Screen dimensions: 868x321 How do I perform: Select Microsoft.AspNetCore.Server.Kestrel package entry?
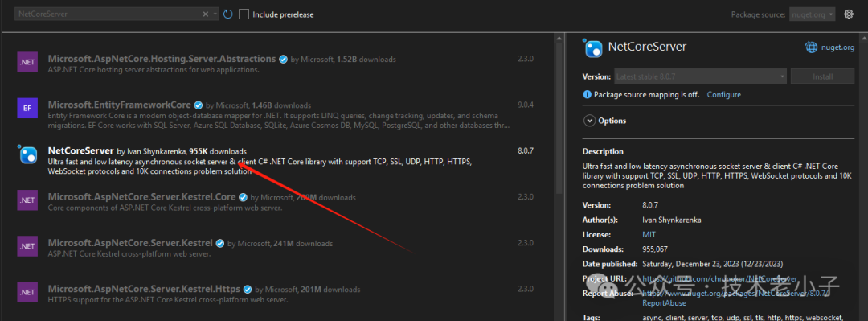(276, 248)
